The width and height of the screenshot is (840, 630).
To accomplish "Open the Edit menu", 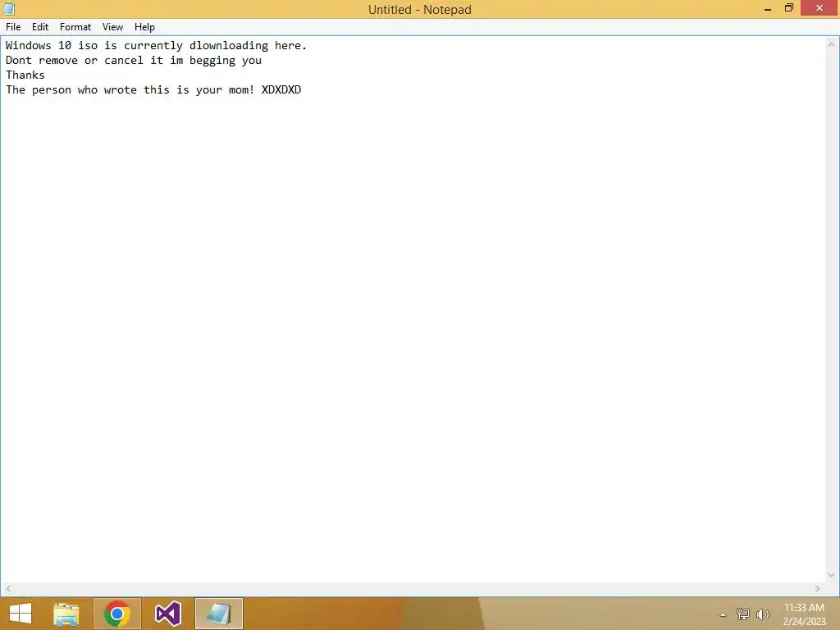I will point(40,27).
